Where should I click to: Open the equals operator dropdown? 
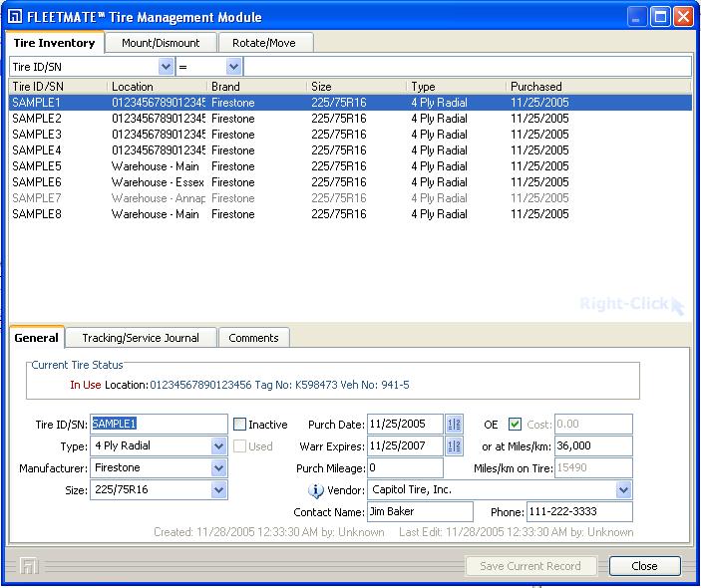233,67
